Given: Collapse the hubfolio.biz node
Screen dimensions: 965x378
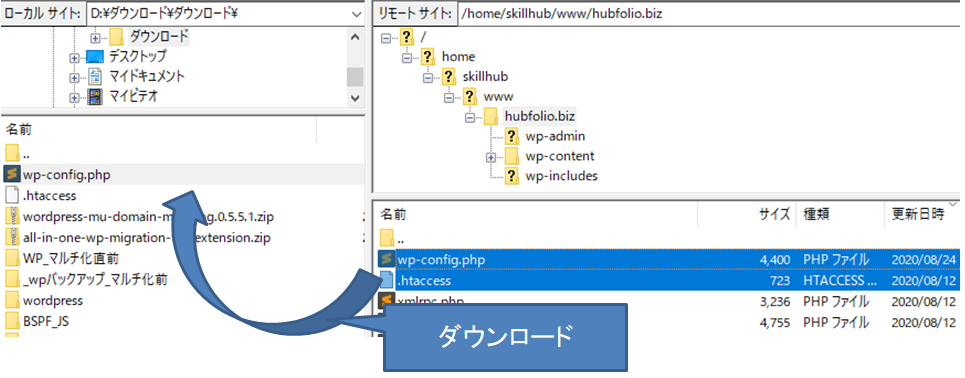Looking at the screenshot, I should coord(470,117).
